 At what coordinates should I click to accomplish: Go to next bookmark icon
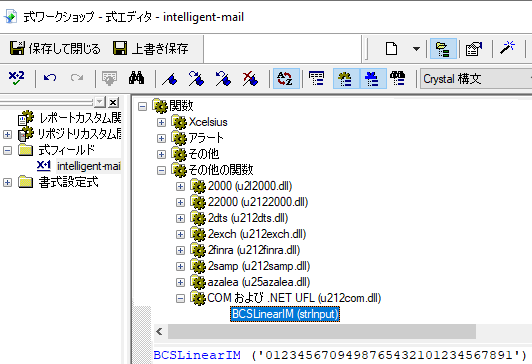196,78
